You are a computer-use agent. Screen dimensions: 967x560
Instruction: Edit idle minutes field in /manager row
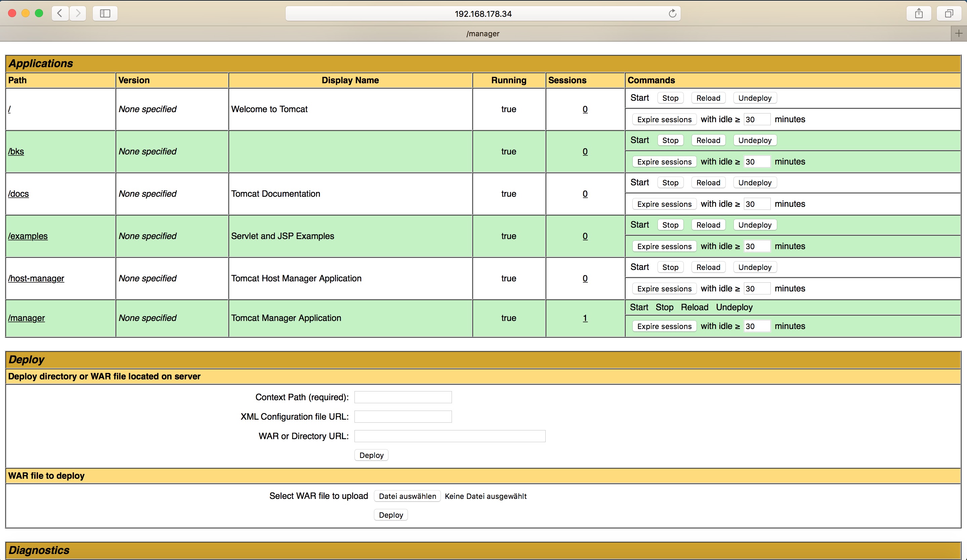757,326
